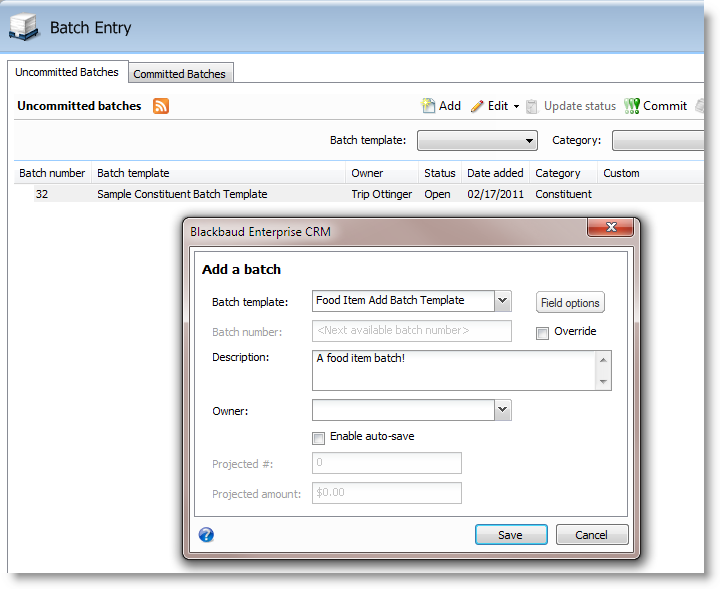Click Commit label in toolbar
Image resolution: width=720 pixels, height=589 pixels.
665,106
